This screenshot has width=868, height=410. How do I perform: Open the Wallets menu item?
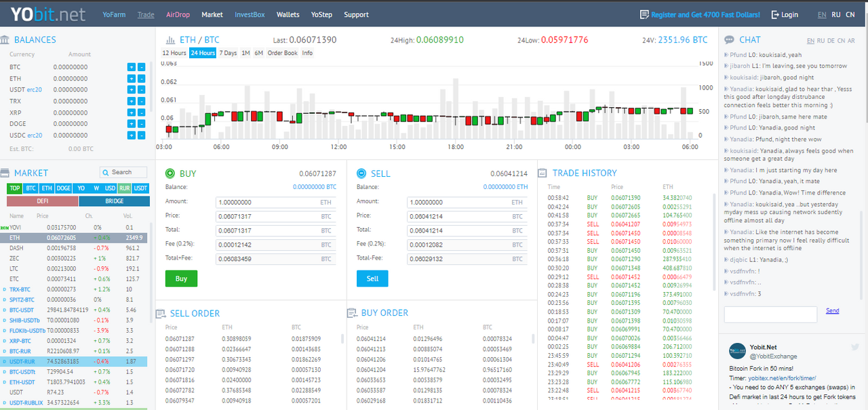288,14
